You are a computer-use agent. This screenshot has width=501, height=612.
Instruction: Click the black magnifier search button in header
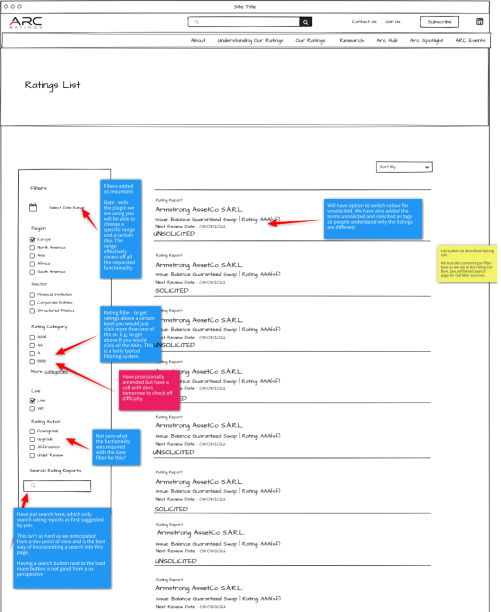(306, 22)
